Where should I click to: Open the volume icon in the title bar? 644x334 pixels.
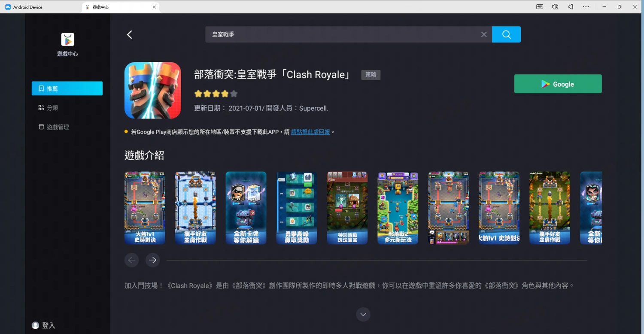click(x=555, y=6)
